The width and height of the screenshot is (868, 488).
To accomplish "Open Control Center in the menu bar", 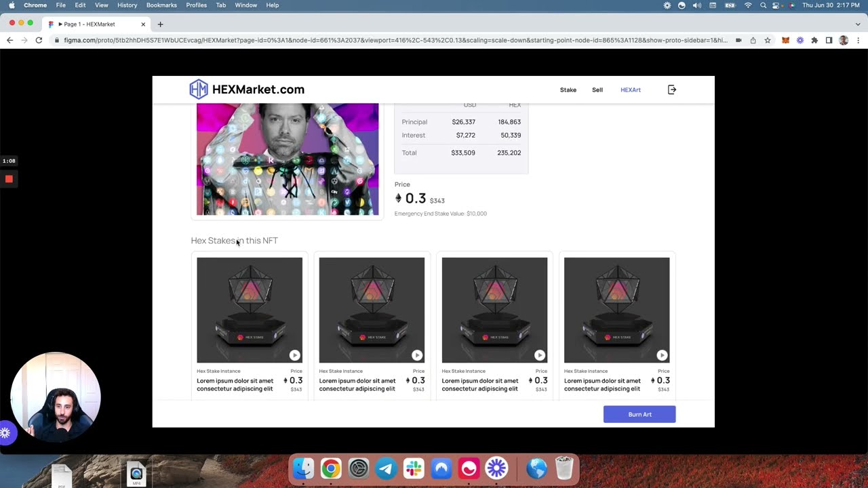I will (777, 5).
